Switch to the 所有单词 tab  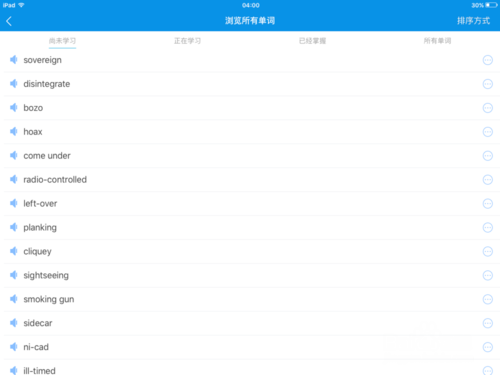437,41
